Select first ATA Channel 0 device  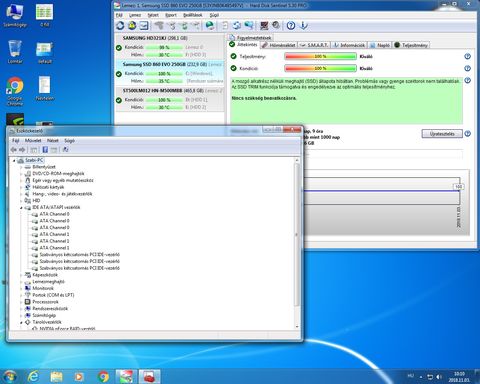pos(51,214)
